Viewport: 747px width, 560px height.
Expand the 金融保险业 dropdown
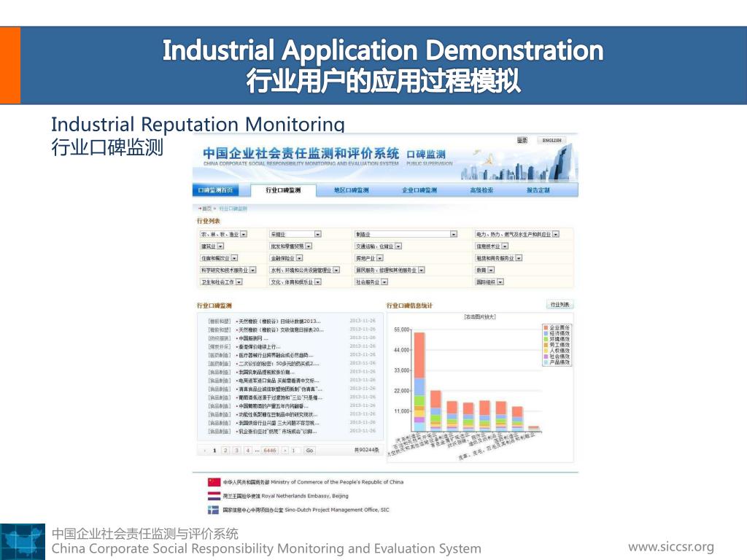[x=286, y=258]
